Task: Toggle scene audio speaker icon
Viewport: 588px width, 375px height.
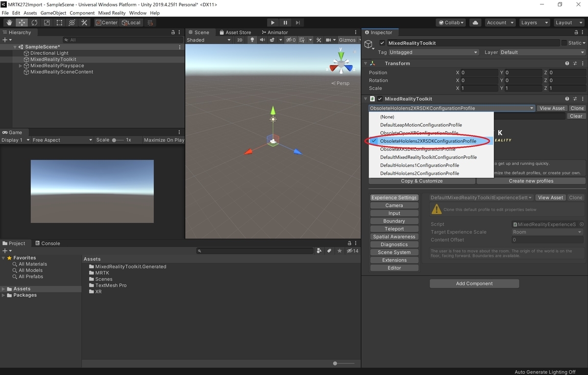Action: (x=263, y=40)
